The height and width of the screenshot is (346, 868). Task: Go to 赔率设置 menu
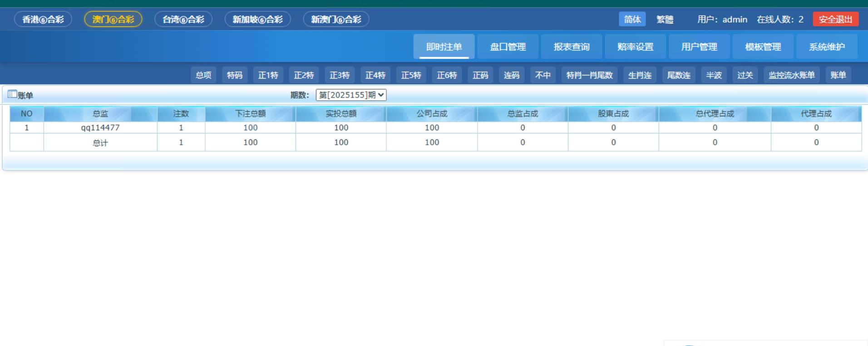[635, 47]
